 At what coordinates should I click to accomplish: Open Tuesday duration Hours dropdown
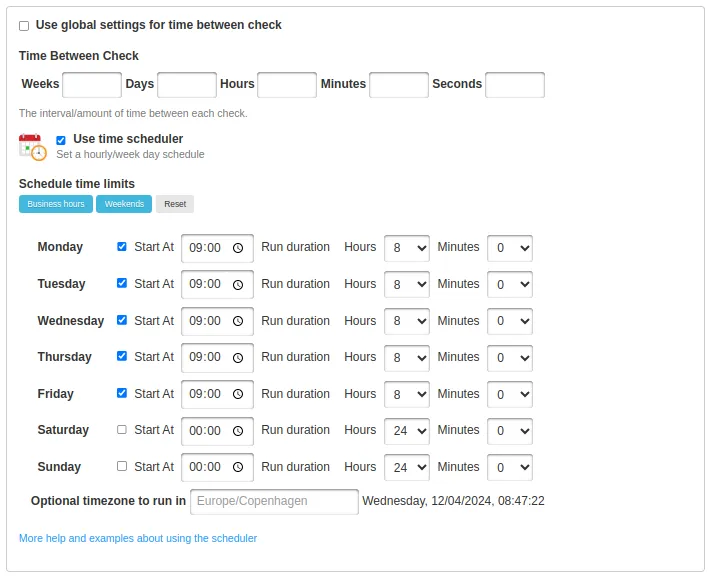click(407, 285)
